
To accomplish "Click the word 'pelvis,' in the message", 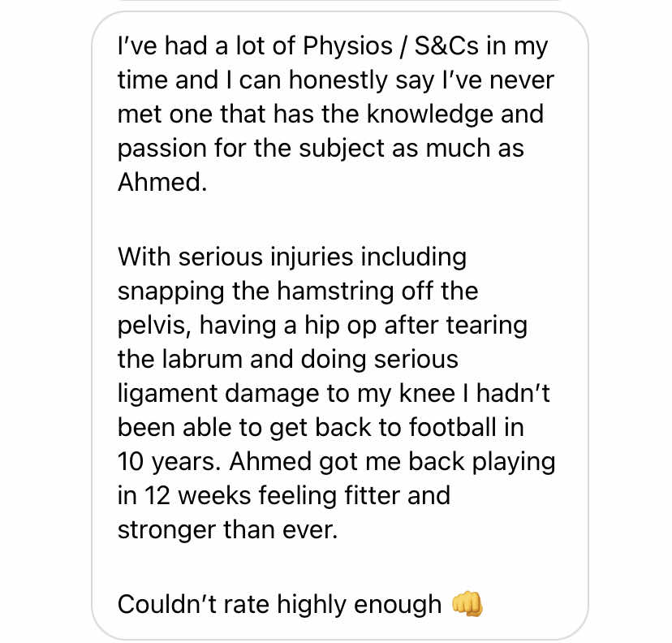I will [154, 326].
